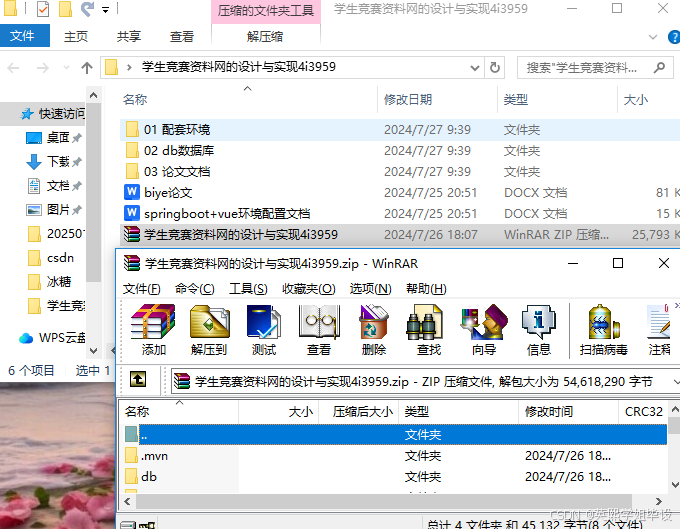Open Explorer help question-mark icon
This screenshot has height=529, width=680.
pyautogui.click(x=673, y=37)
